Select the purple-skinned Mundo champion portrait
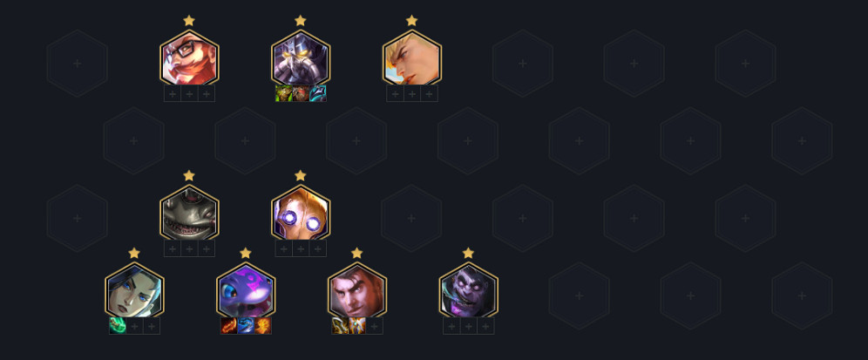 (x=468, y=292)
